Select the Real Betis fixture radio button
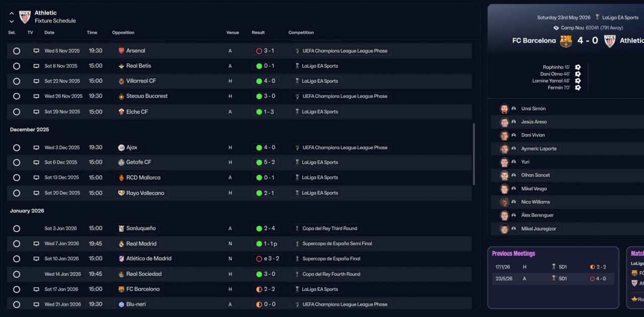Screen dimensions: 644x317 click(17, 66)
